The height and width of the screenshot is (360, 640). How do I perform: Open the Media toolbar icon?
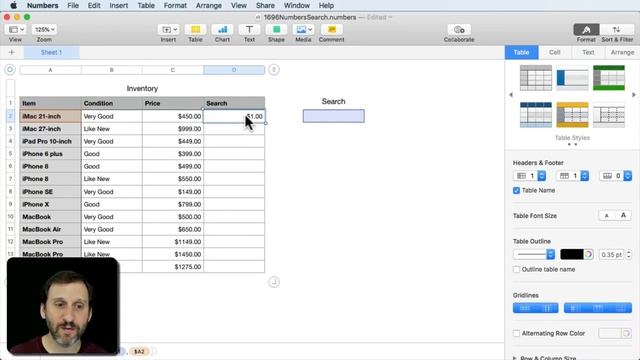[304, 30]
